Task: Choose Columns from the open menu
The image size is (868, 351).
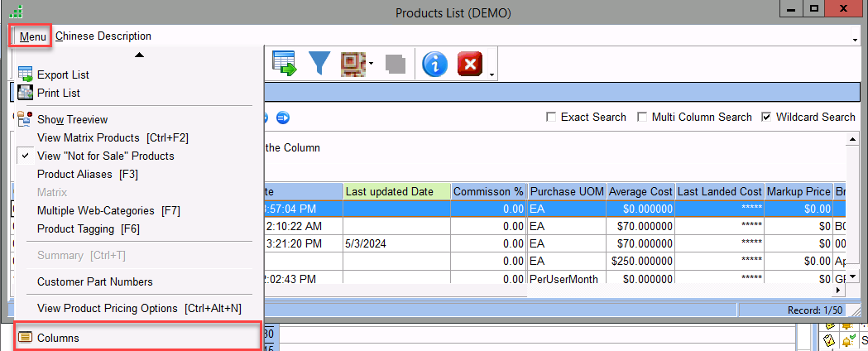Action: click(58, 338)
